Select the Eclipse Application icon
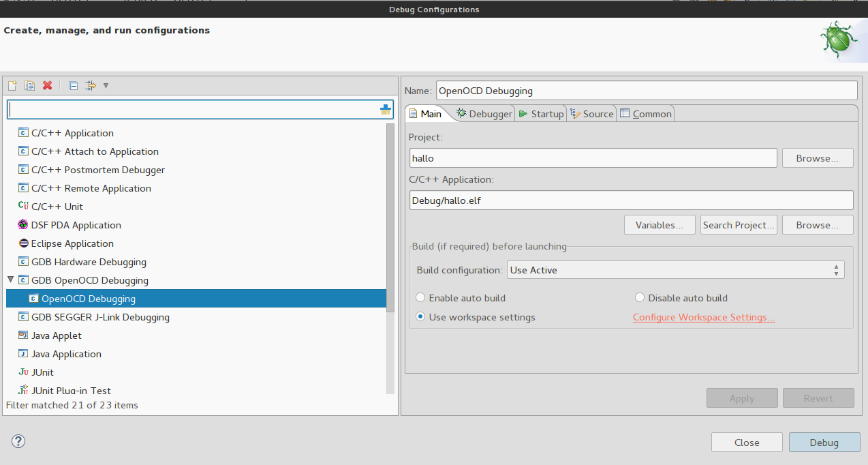 [x=23, y=243]
